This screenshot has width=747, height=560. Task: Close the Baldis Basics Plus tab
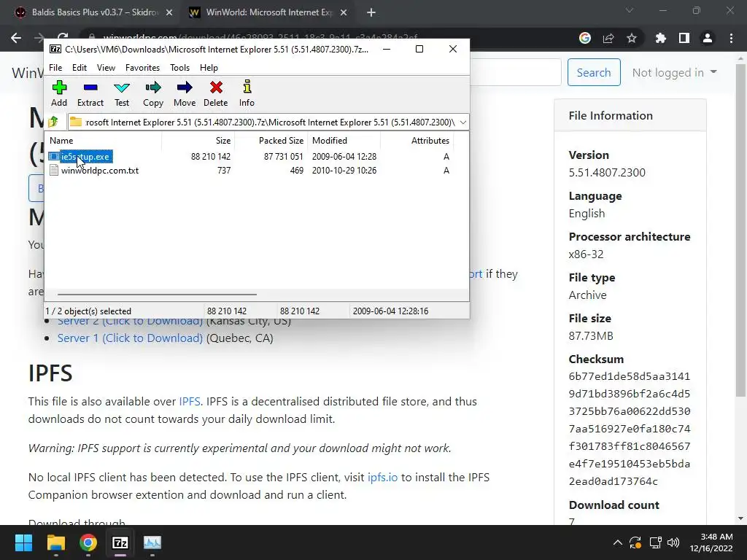[x=169, y=12]
